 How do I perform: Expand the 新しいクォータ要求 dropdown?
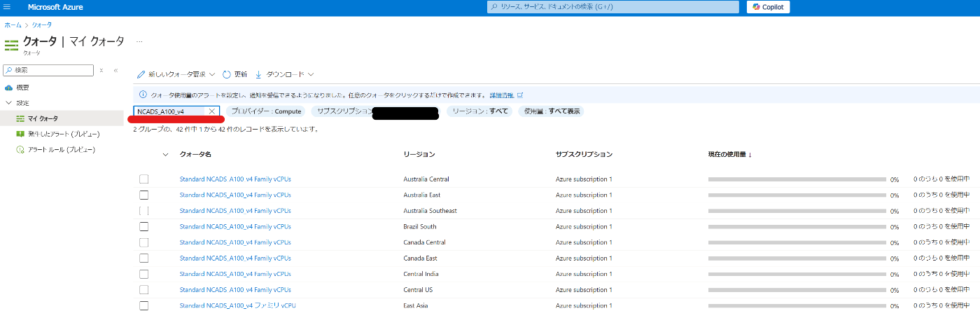point(212,74)
